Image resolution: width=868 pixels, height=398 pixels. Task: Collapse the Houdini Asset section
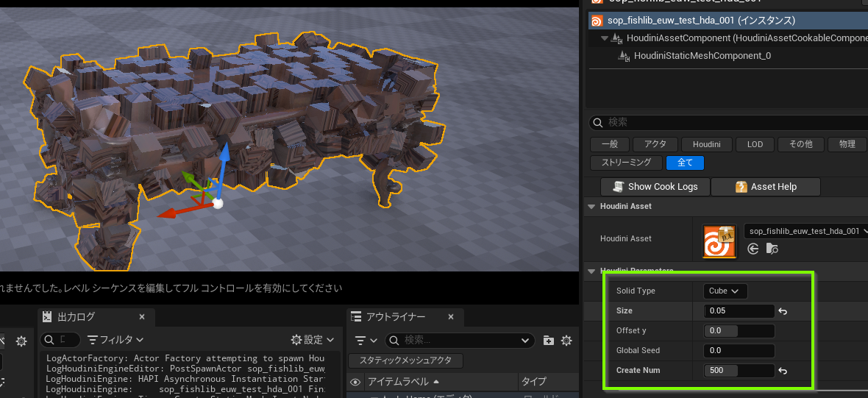pos(591,207)
